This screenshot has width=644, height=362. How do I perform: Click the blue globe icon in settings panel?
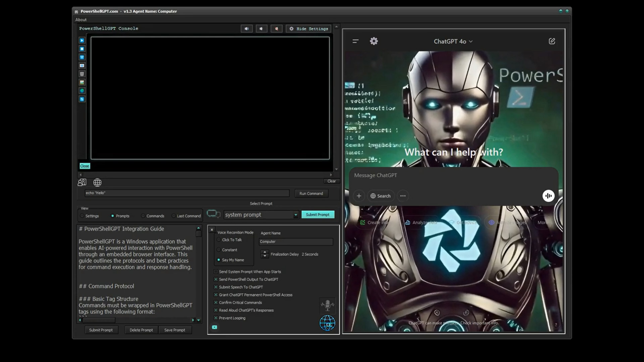[x=327, y=323]
